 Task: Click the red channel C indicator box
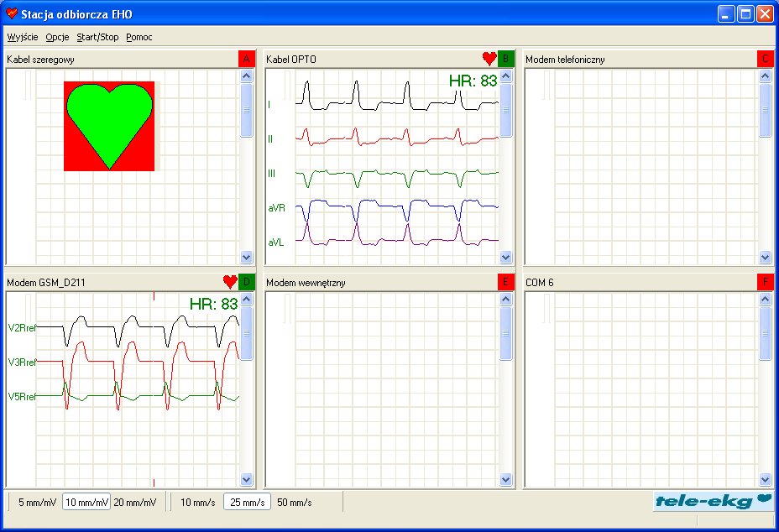(x=765, y=59)
